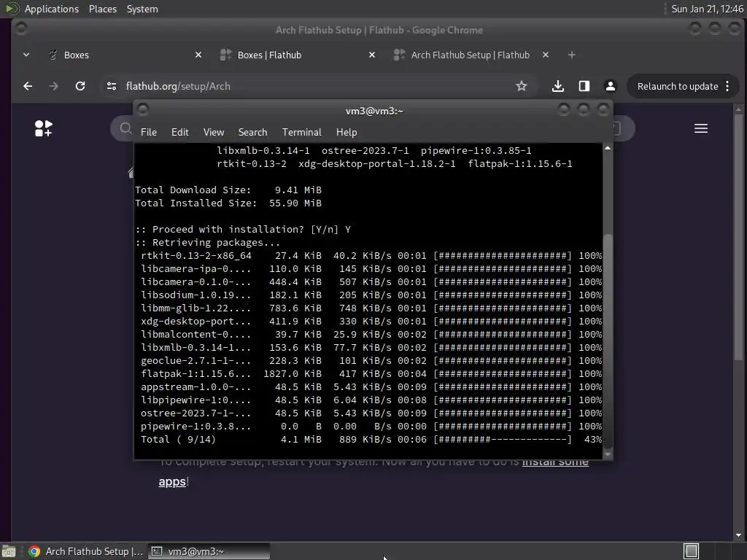Bookmark this page with the star icon
747x560 pixels.
pyautogui.click(x=521, y=86)
